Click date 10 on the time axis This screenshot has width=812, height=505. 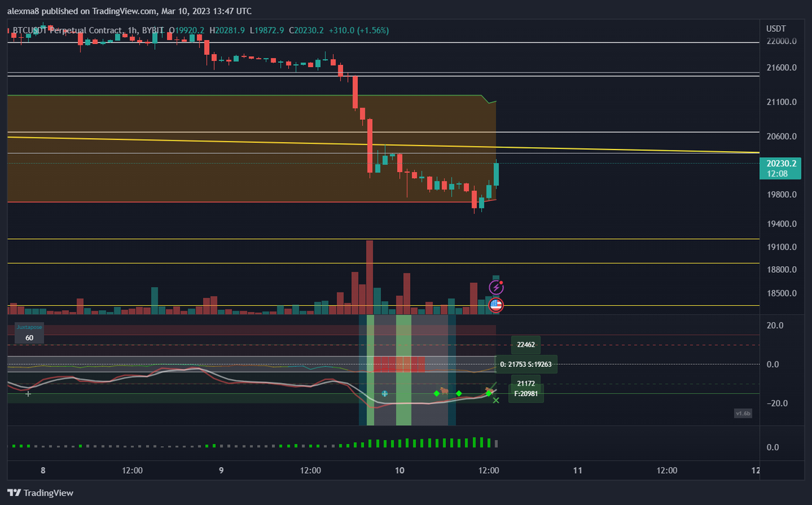(x=399, y=471)
